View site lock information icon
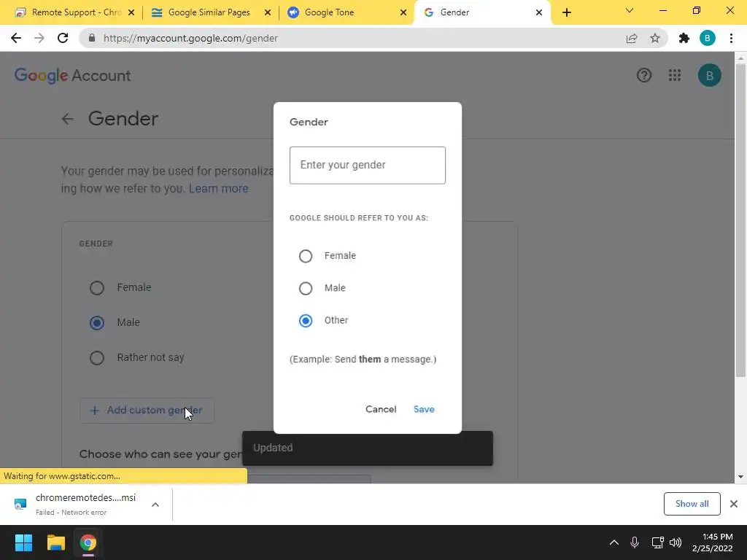Viewport: 747px width, 560px height. coord(92,38)
